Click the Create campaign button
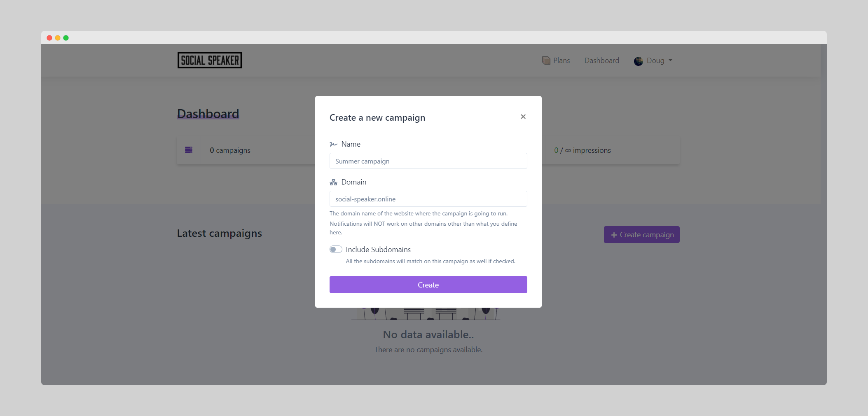This screenshot has height=416, width=868. pyautogui.click(x=641, y=235)
